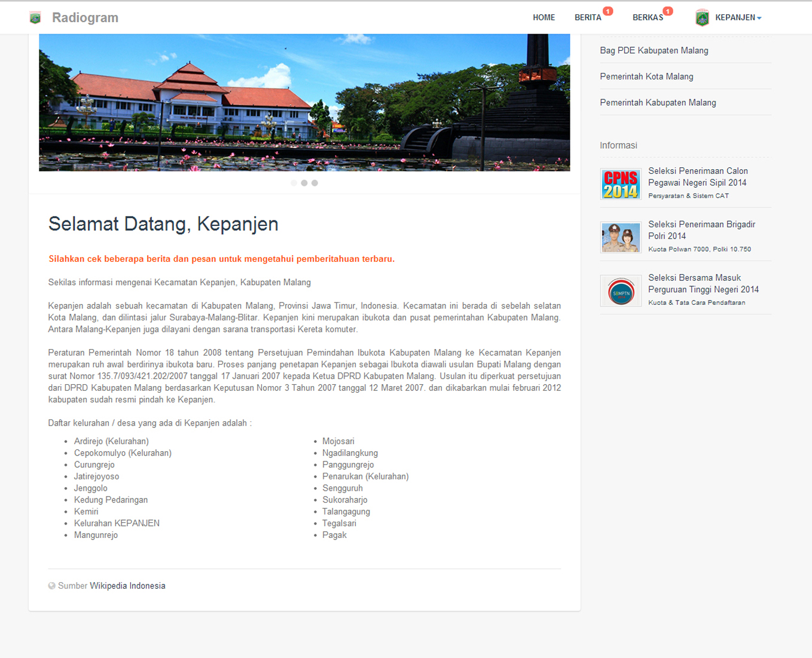The image size is (812, 658).
Task: Click the Radiogram logo emblem icon
Action: [35, 18]
